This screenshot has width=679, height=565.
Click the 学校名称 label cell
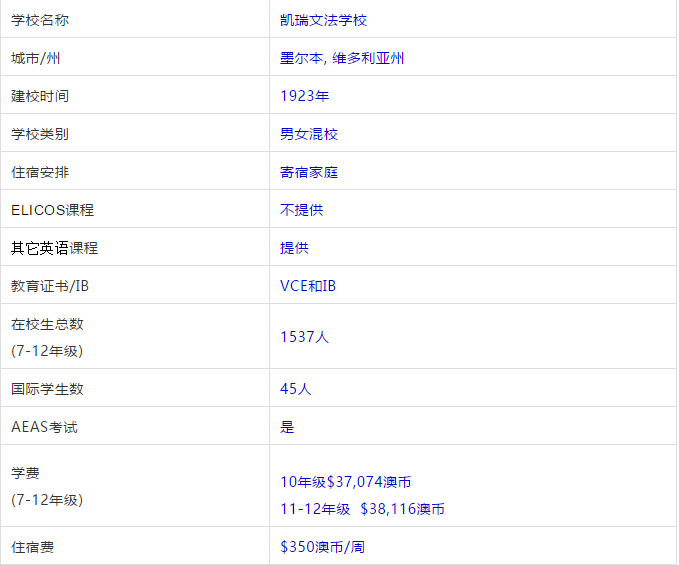click(x=40, y=20)
